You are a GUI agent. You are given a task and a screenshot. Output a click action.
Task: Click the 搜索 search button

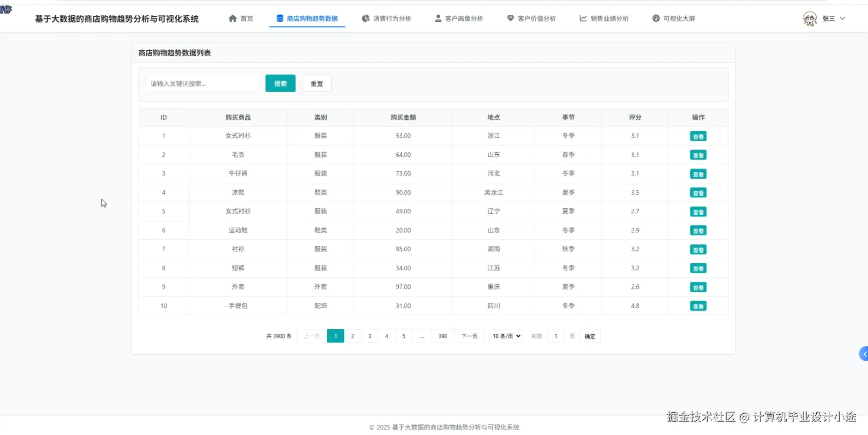[x=280, y=83]
